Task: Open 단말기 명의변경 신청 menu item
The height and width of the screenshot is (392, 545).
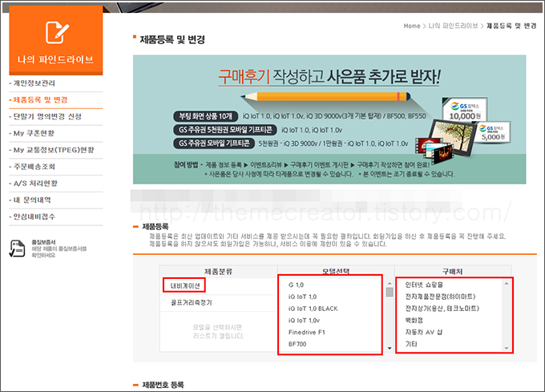Action: [x=47, y=116]
